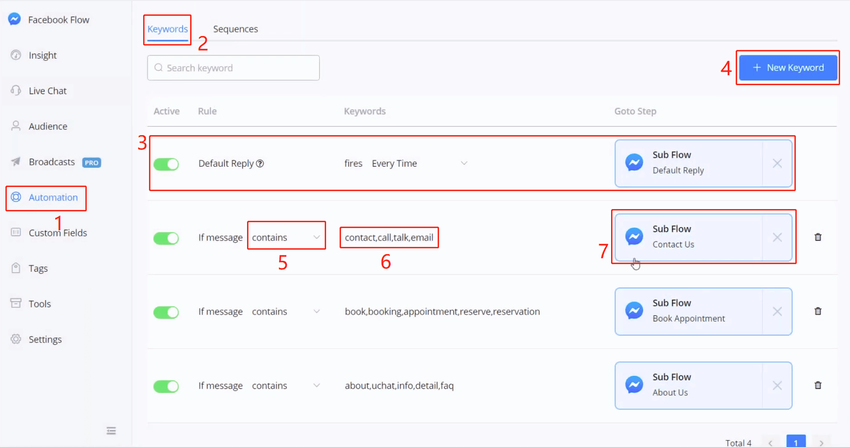The image size is (850, 447).
Task: Click the Default Reply help icon
Action: coord(260,164)
